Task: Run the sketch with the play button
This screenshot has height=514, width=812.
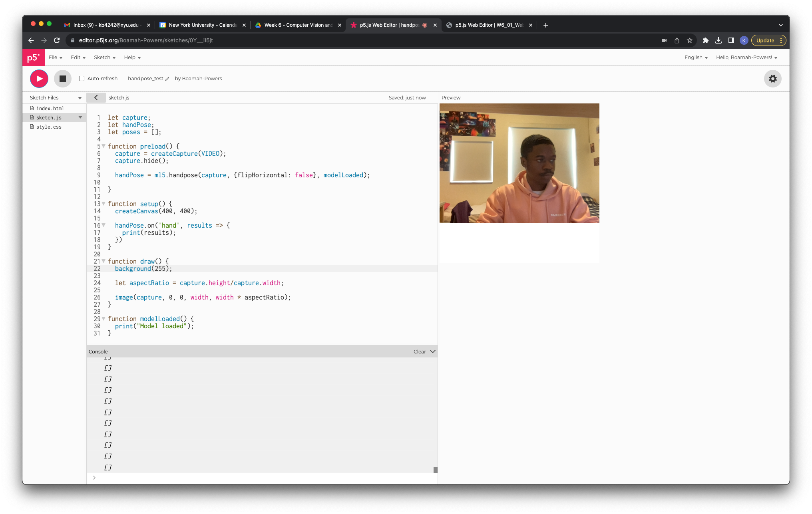Action: click(x=39, y=79)
